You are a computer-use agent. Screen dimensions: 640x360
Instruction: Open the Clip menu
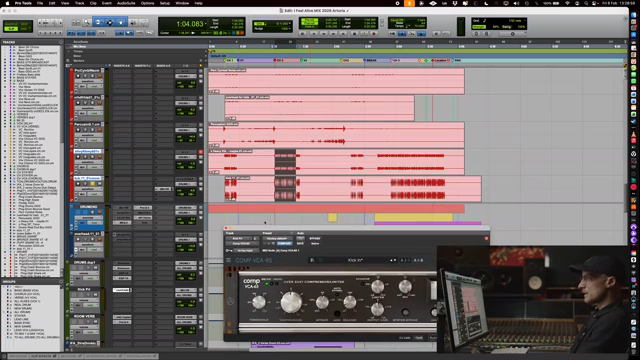click(93, 3)
